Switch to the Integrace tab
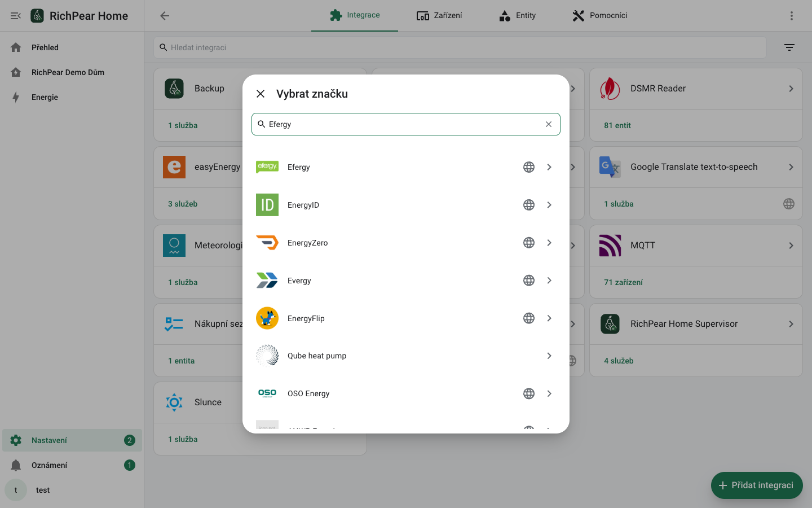 pyautogui.click(x=355, y=15)
